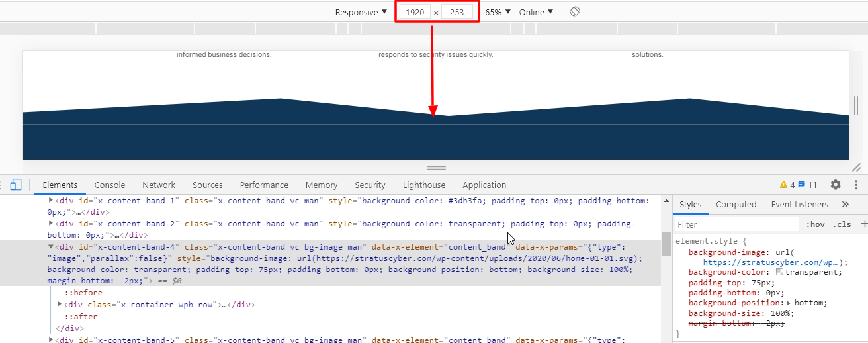
Task: Click the viewport width field 1920
Action: click(x=415, y=12)
